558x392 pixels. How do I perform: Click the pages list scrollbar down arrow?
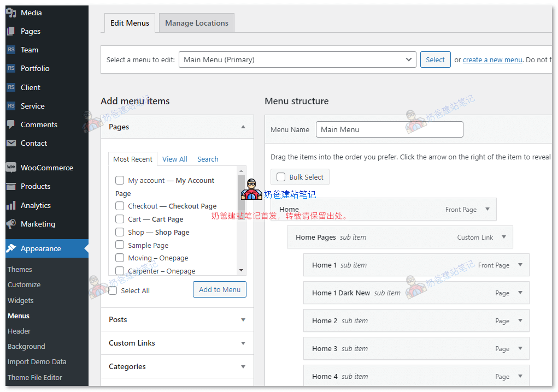(241, 270)
